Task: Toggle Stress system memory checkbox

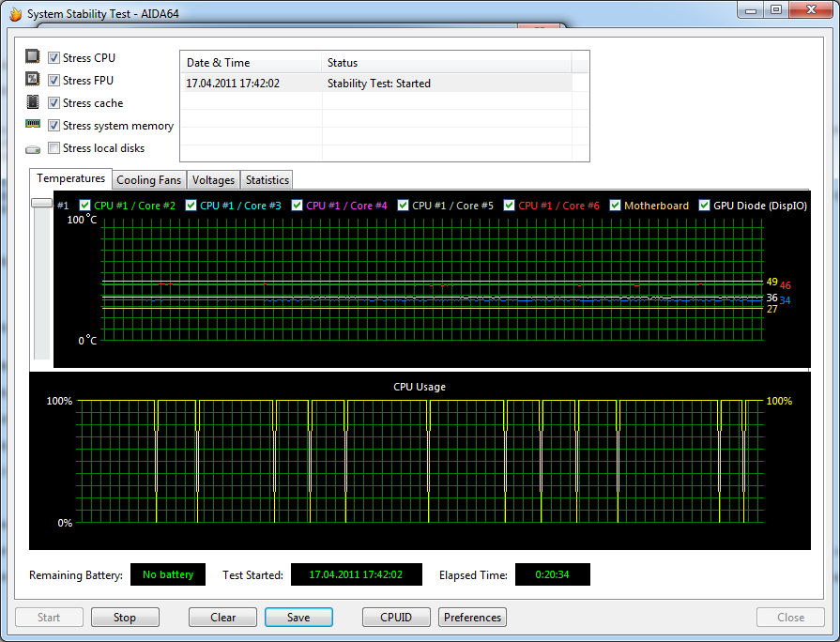Action: click(53, 126)
